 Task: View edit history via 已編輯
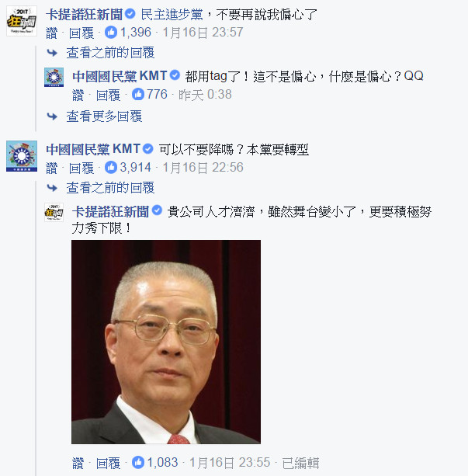[x=300, y=463]
